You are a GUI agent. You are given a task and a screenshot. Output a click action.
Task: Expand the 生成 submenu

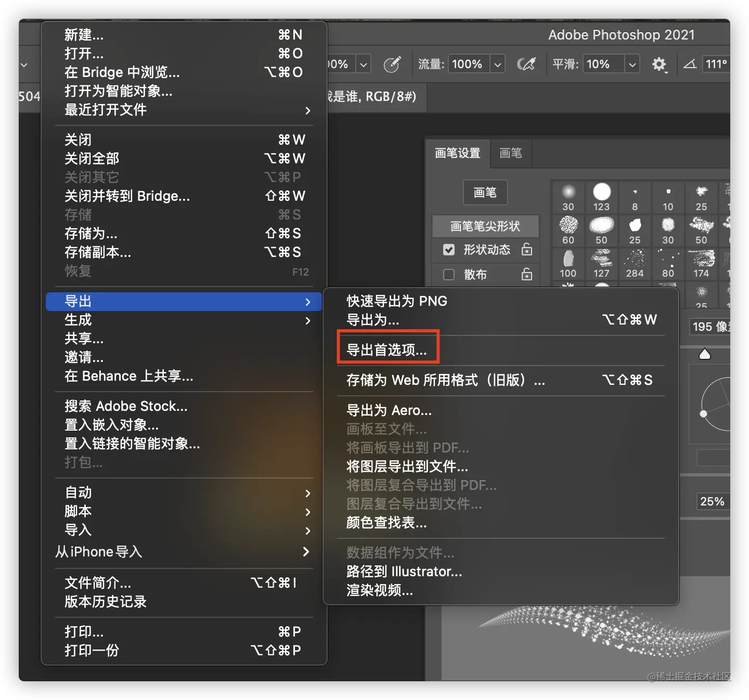pos(184,320)
